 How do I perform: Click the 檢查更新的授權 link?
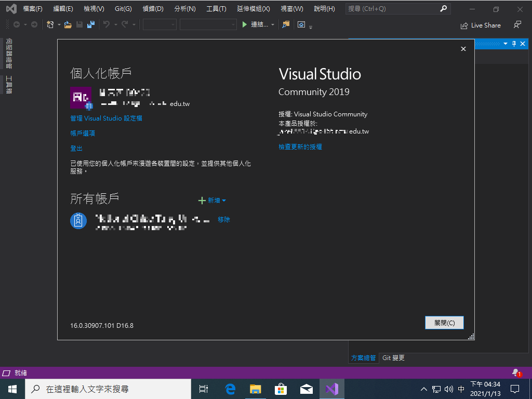pos(300,147)
